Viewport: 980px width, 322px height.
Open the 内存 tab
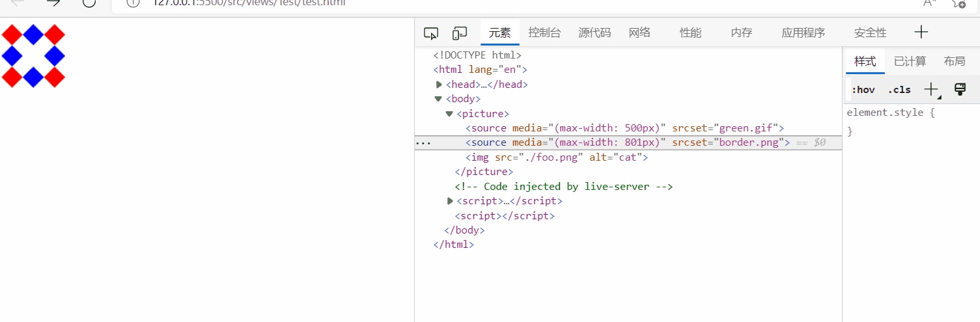(742, 33)
